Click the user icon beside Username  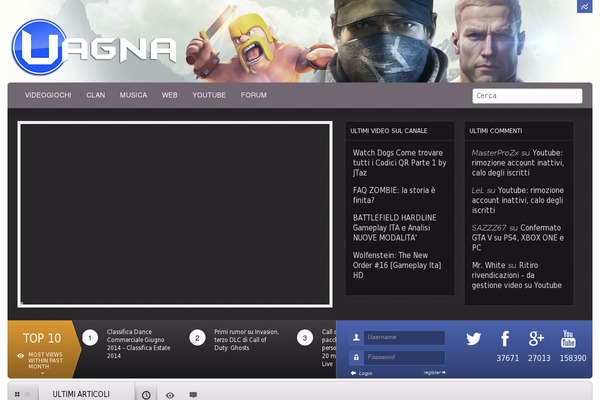click(356, 337)
